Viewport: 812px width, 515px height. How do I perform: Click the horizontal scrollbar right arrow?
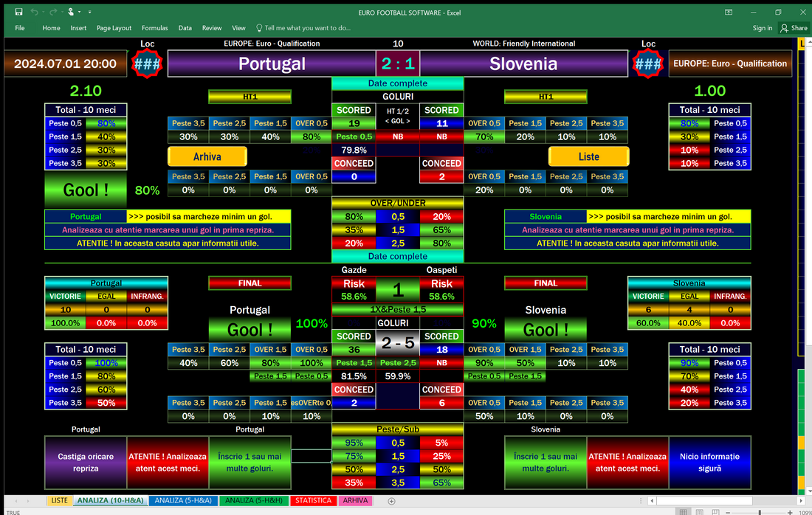(800, 501)
